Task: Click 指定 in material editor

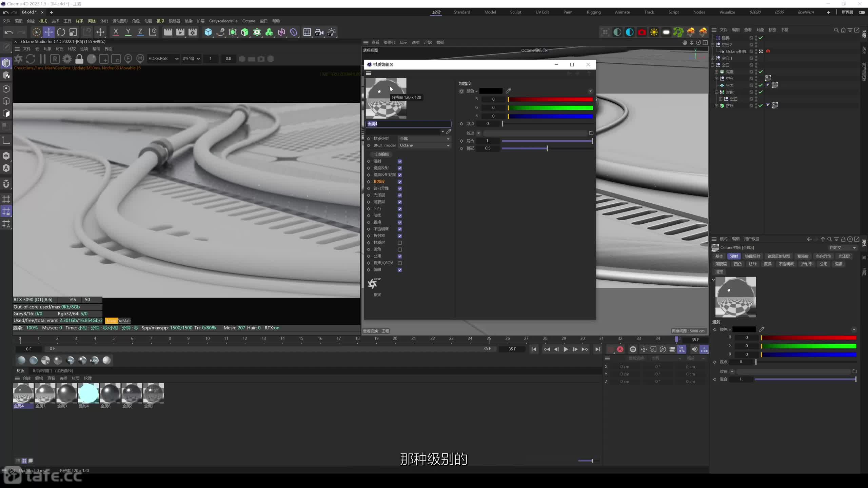Action: (377, 295)
